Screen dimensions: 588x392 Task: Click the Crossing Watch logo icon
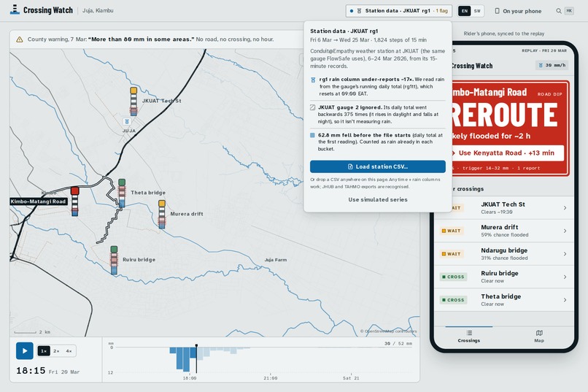click(15, 9)
